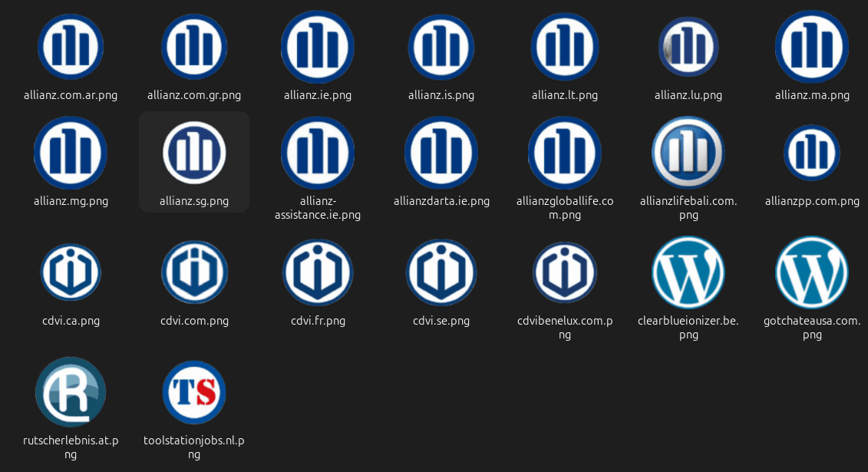Click the allianz.mg.png logo icon
The height and width of the screenshot is (472, 868).
pyautogui.click(x=71, y=153)
